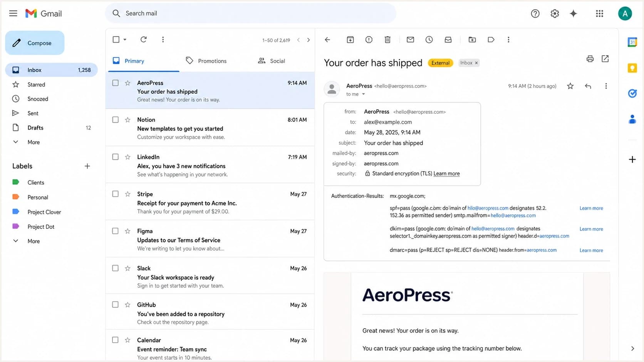Select the Notion email checkbox
The image size is (644, 362).
[x=115, y=120]
